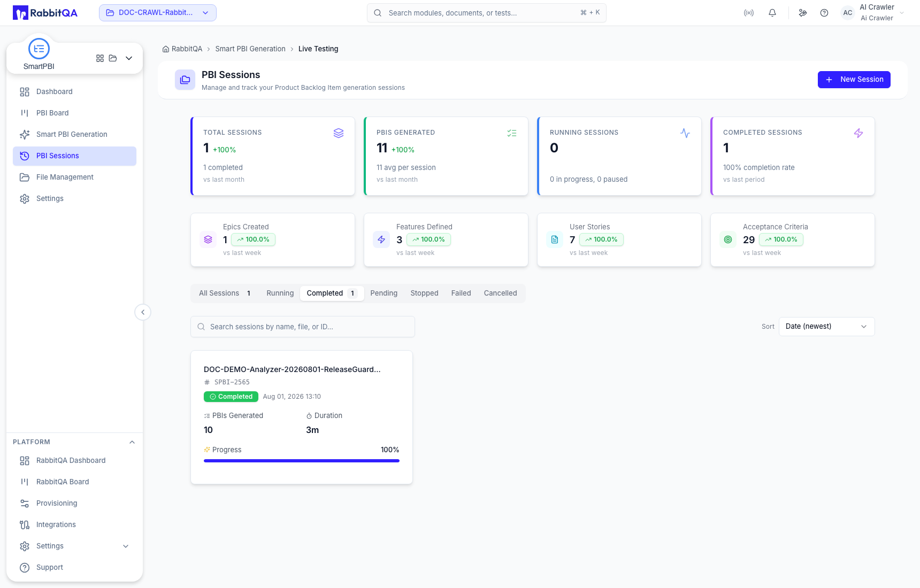Focus the global search modules field
Image resolution: width=920 pixels, height=588 pixels.
pyautogui.click(x=487, y=13)
